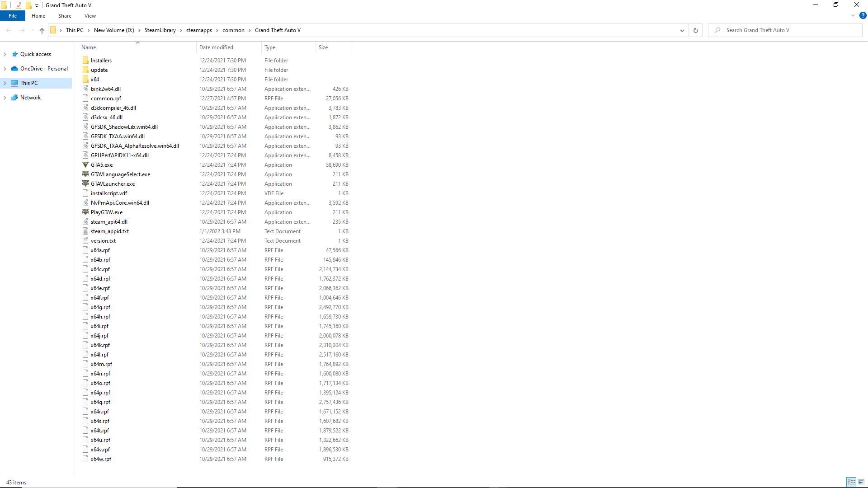Click the version.txt document icon

tap(85, 241)
